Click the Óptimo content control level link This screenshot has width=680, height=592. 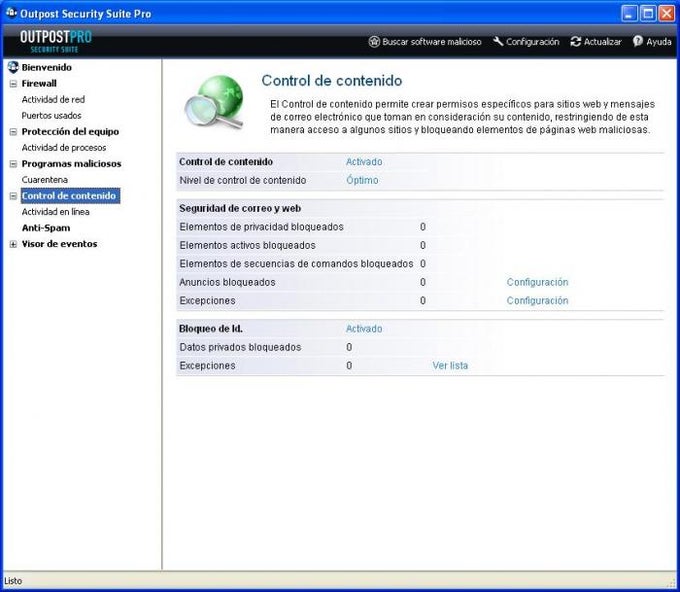(362, 180)
